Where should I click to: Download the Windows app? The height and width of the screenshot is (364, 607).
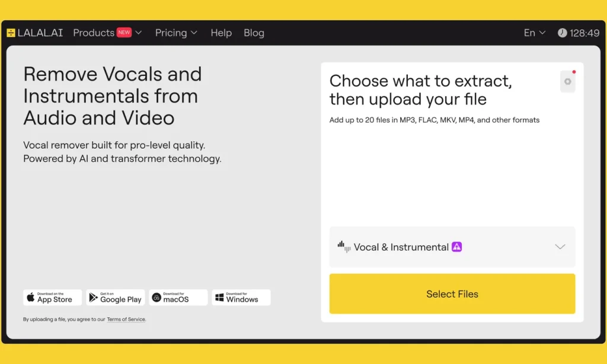[x=241, y=298]
